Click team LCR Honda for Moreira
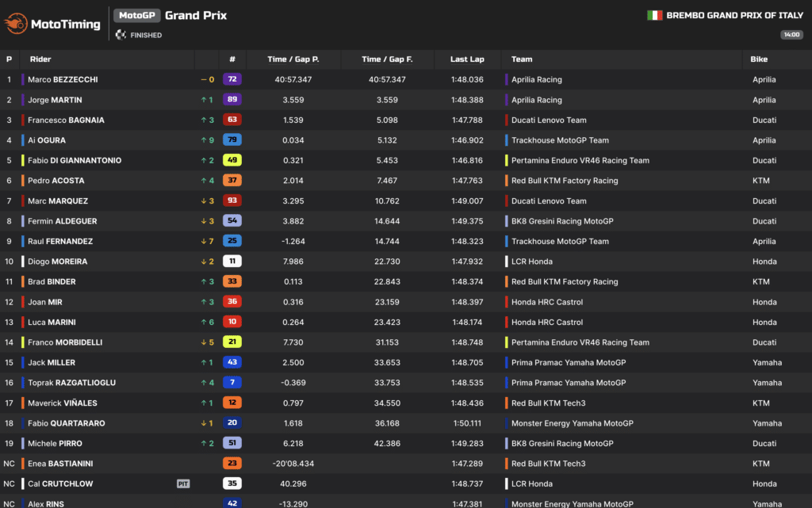 click(x=532, y=262)
